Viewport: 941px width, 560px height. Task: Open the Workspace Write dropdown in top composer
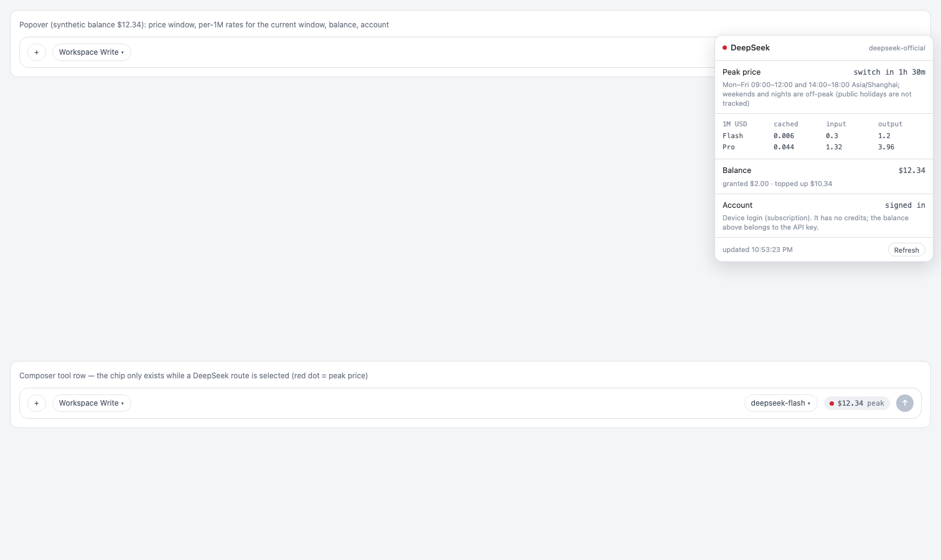coord(91,52)
